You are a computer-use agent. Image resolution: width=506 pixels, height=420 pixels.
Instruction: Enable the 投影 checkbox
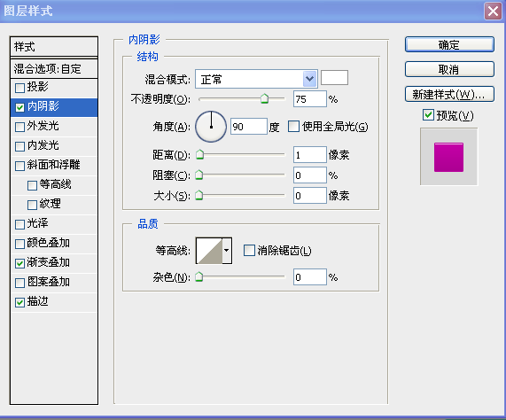(x=20, y=88)
